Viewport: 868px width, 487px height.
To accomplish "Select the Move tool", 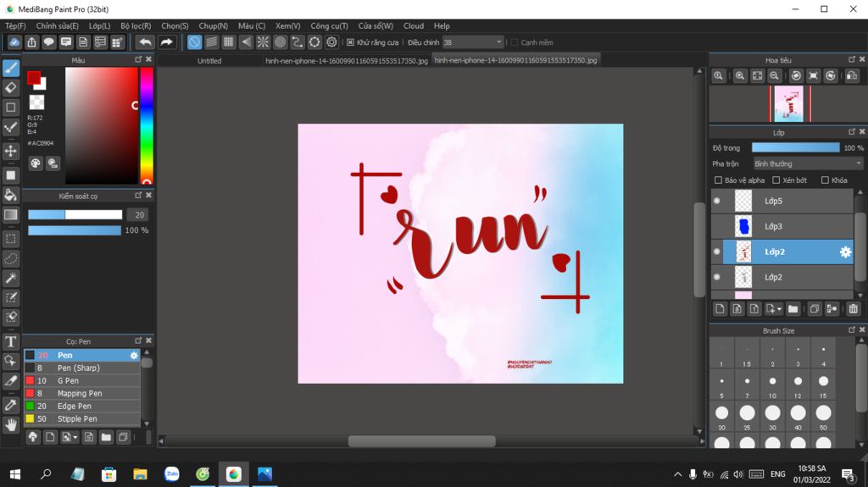I will [x=10, y=151].
